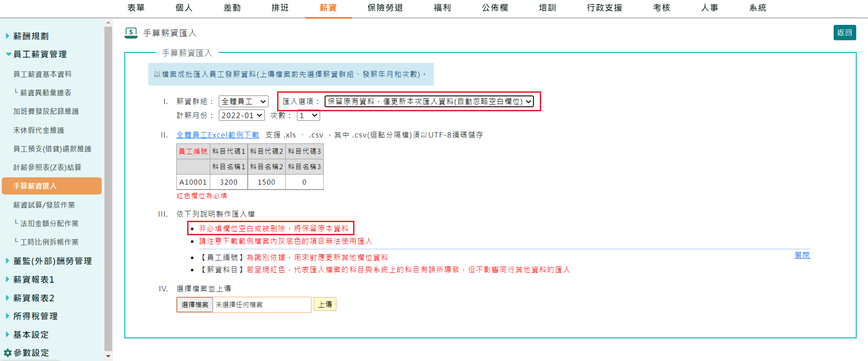Click the gear icon beside 參數設定
This screenshot has height=361, width=868.
[7, 353]
